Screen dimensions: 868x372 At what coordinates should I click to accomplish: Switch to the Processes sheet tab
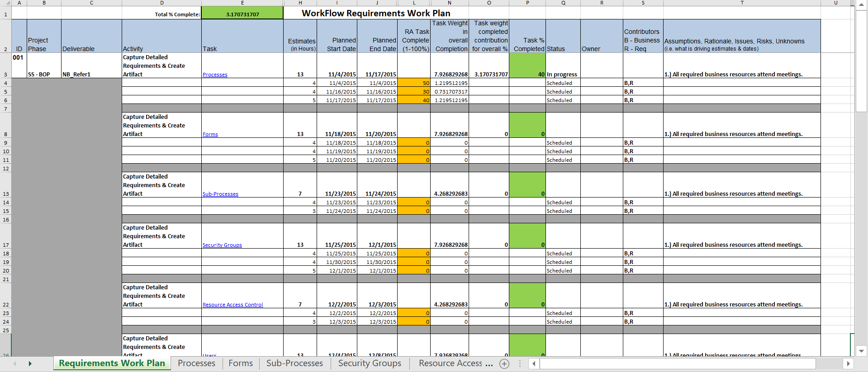[196, 363]
